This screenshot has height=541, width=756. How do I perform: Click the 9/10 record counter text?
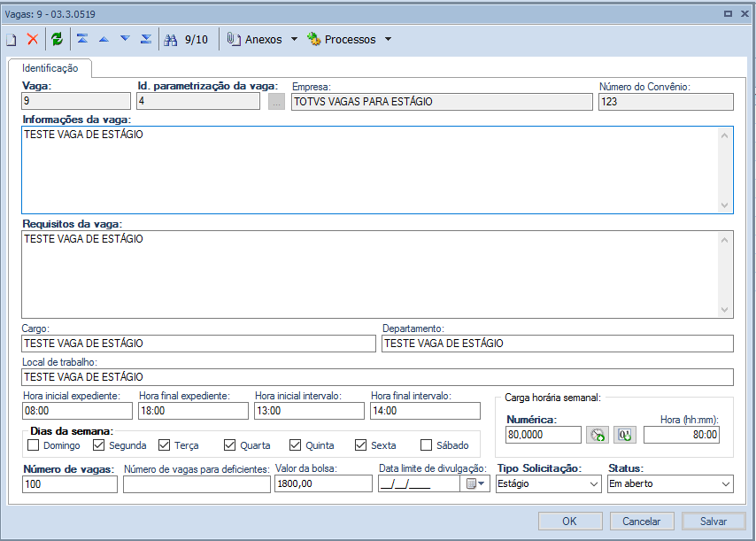[x=197, y=40]
